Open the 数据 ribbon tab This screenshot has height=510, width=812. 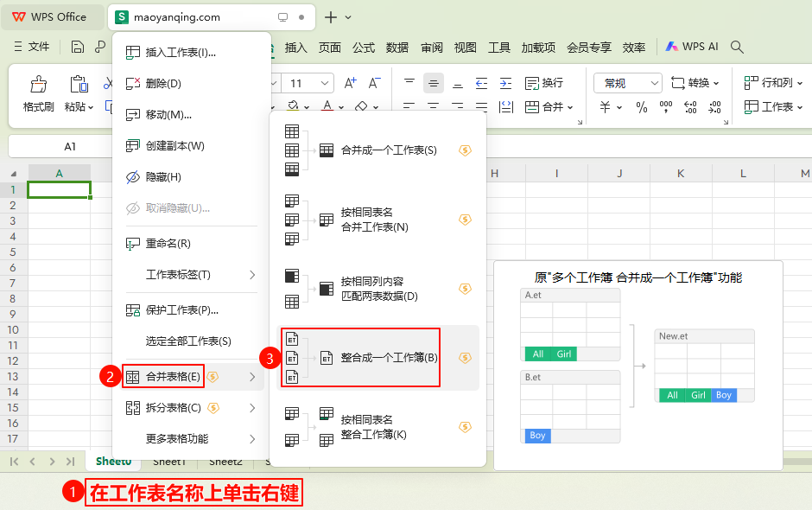point(397,48)
